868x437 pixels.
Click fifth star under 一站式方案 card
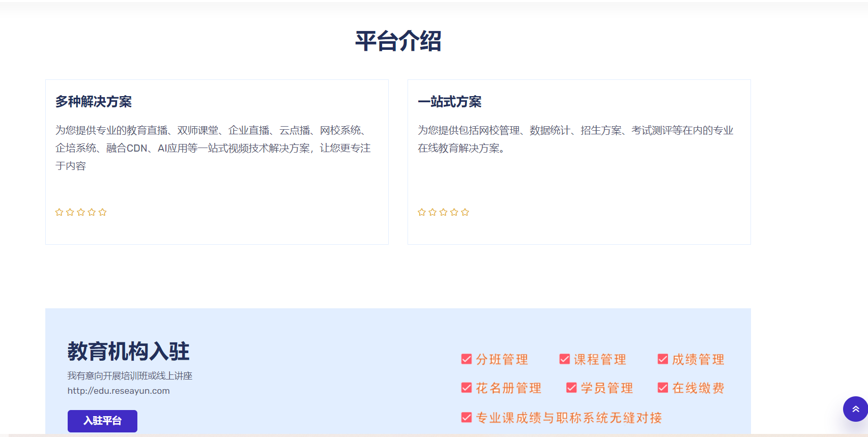click(465, 212)
